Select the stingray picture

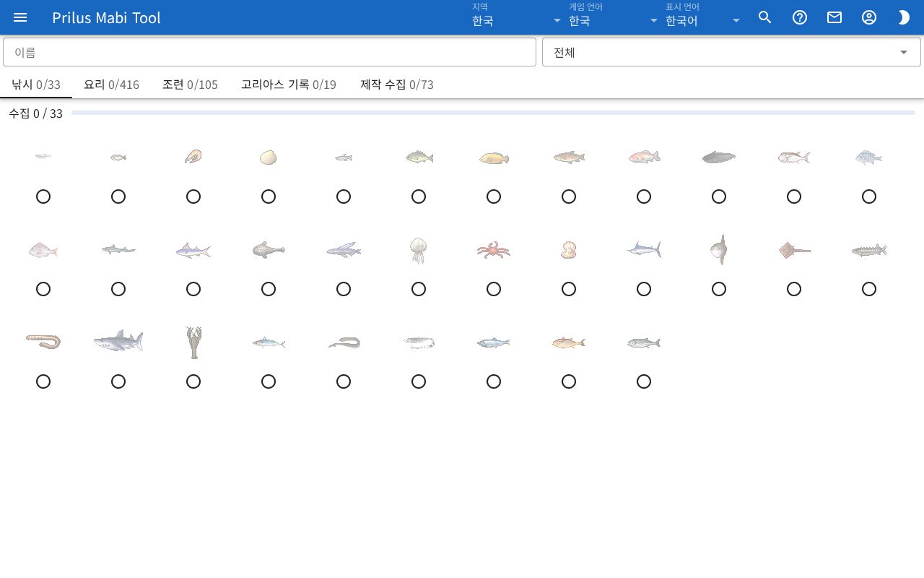tap(794, 250)
